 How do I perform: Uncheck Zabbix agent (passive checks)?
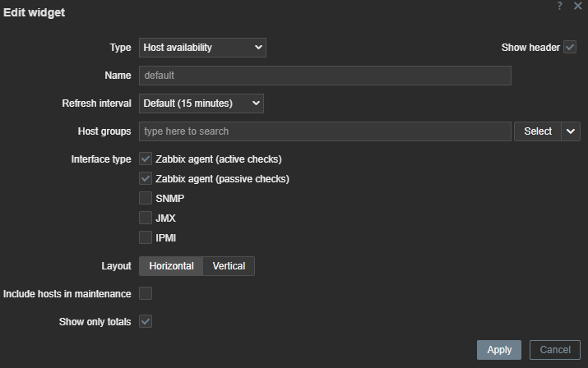coord(146,178)
